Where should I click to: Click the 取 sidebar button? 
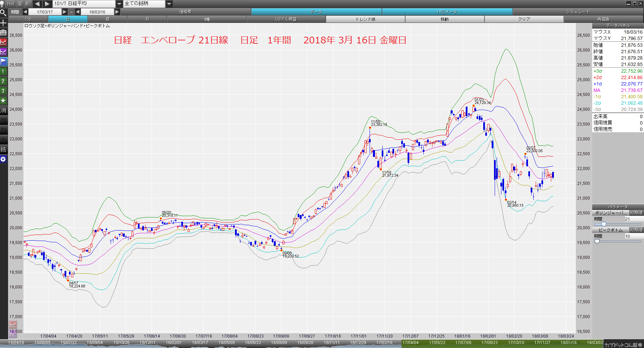3,130
